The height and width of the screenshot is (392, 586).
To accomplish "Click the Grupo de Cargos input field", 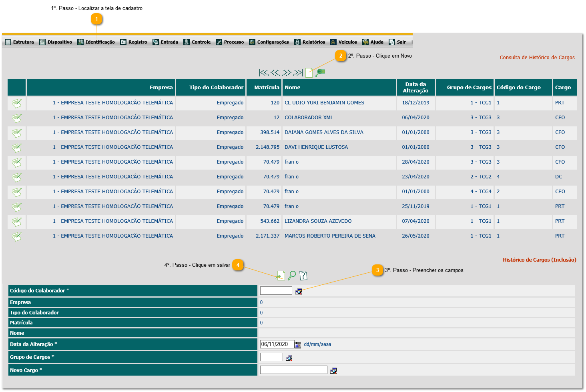I will [271, 357].
